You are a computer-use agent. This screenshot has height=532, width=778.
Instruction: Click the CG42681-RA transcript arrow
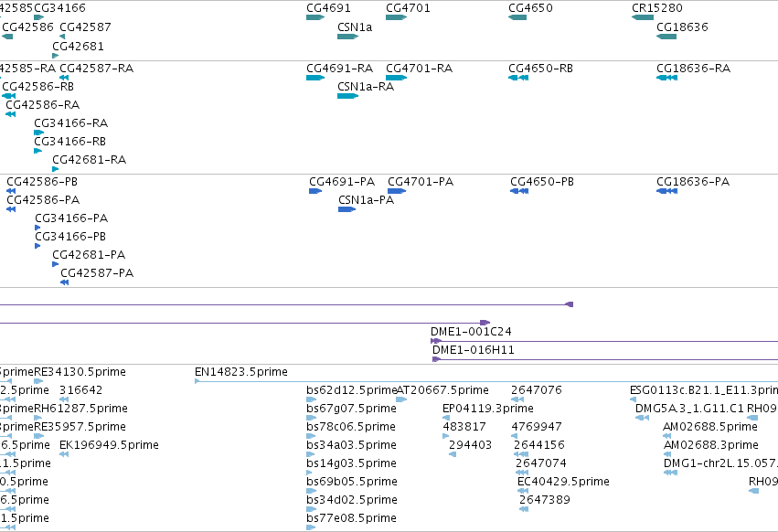click(56, 169)
